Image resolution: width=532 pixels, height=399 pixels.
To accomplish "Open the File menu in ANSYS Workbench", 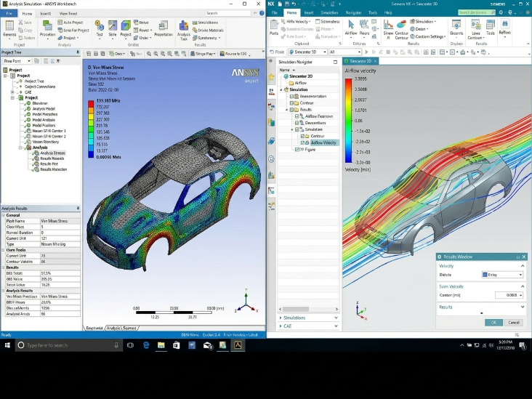I will (9, 14).
